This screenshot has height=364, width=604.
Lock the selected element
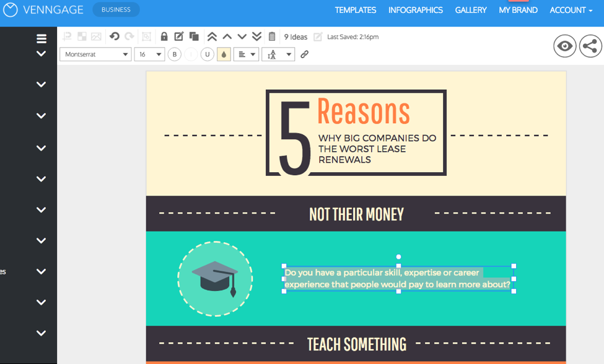point(164,36)
